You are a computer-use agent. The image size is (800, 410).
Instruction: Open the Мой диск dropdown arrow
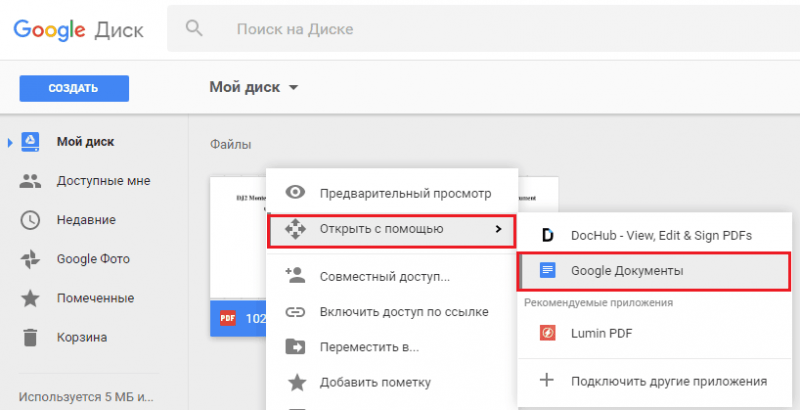[x=293, y=87]
